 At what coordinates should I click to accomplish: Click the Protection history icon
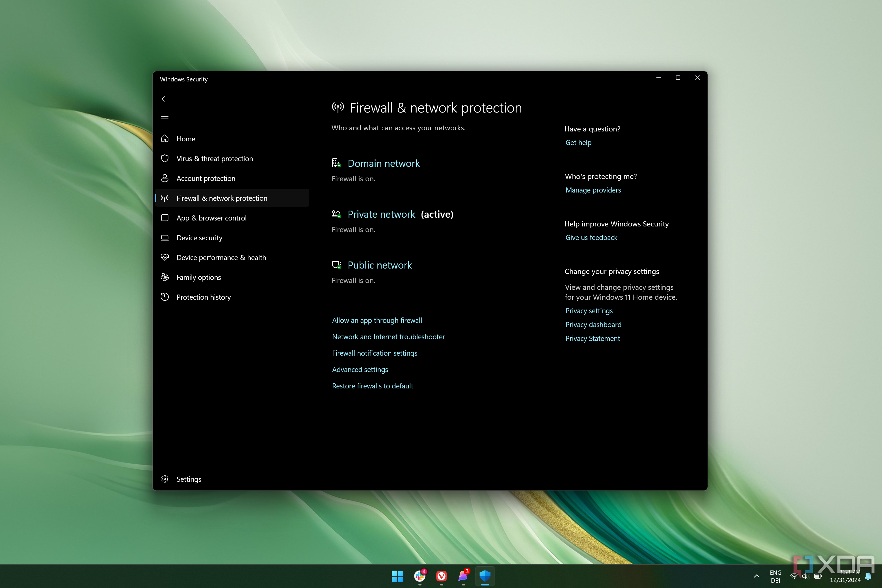(165, 297)
